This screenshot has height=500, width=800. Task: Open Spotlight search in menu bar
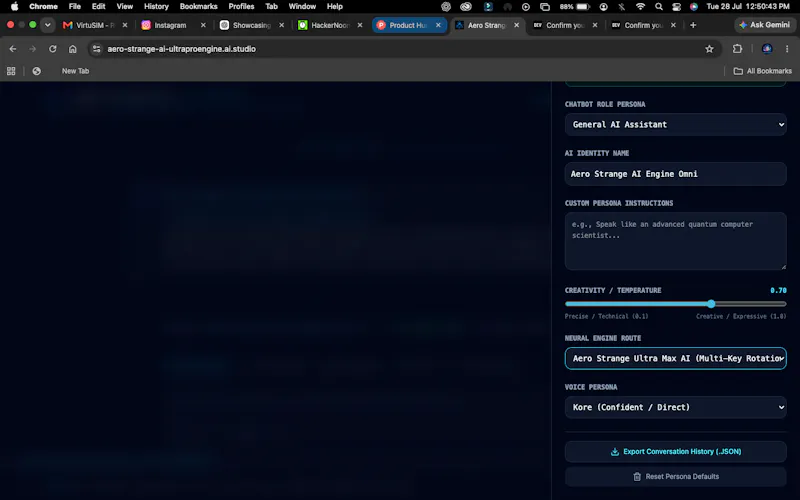pyautogui.click(x=659, y=7)
